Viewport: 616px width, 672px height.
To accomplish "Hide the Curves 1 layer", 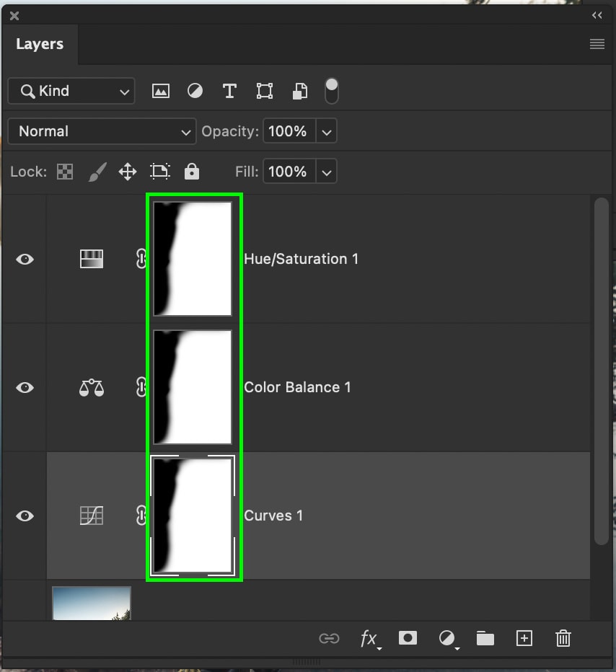I will coord(25,516).
